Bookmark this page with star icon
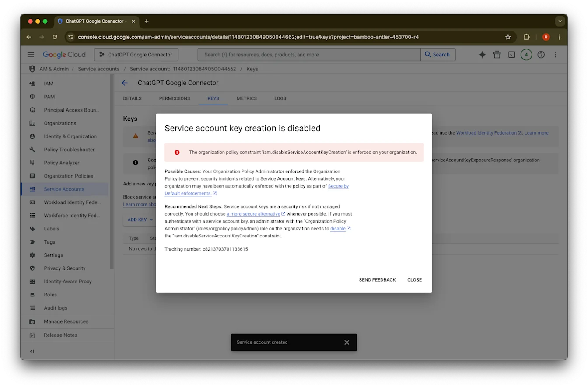 click(508, 37)
